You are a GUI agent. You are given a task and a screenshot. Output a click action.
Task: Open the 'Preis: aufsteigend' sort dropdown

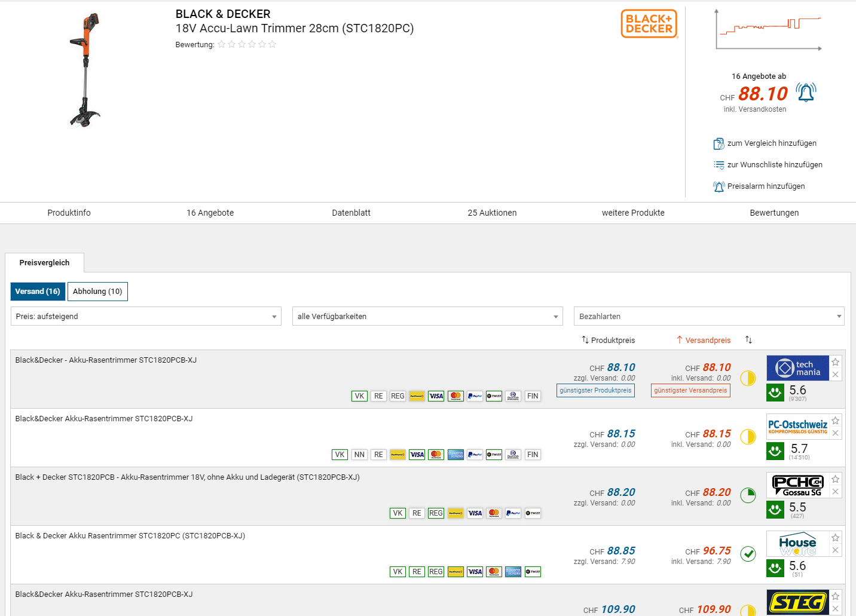point(146,317)
